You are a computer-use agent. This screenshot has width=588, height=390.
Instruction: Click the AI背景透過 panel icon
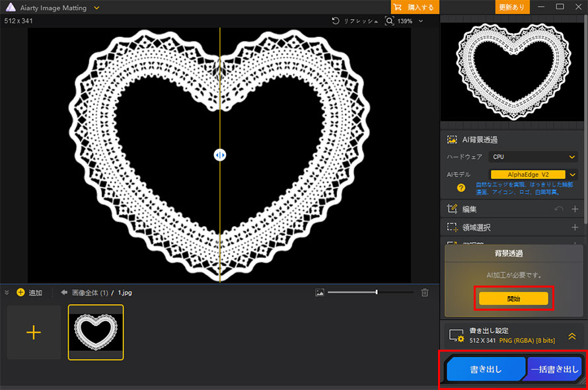pos(452,139)
